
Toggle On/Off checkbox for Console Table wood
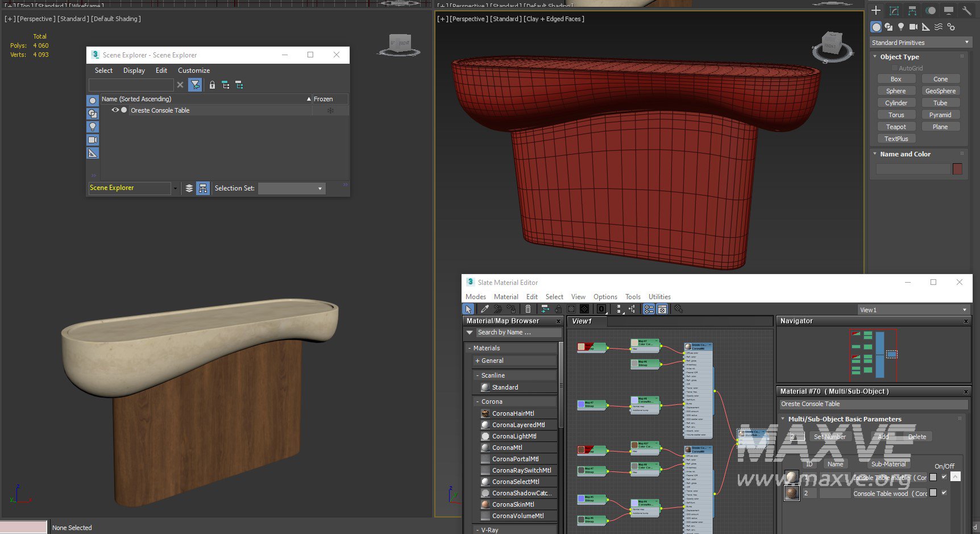[944, 492]
